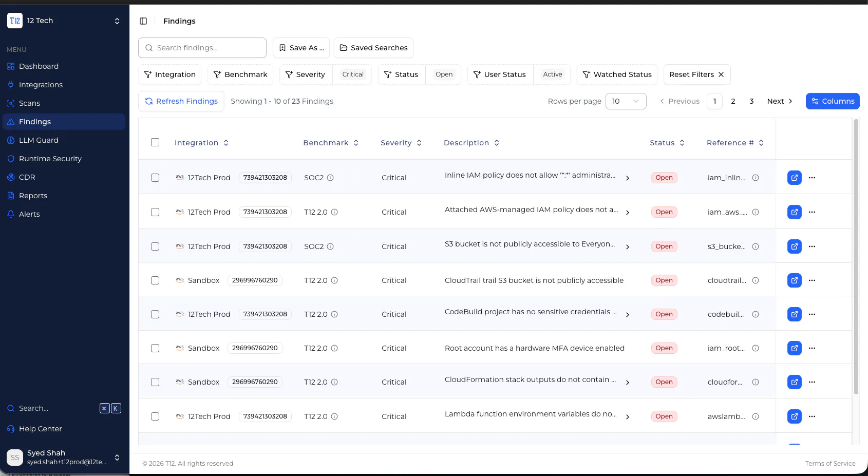Open Saved Searches
Screen dimensions: 868x476
coord(373,48)
